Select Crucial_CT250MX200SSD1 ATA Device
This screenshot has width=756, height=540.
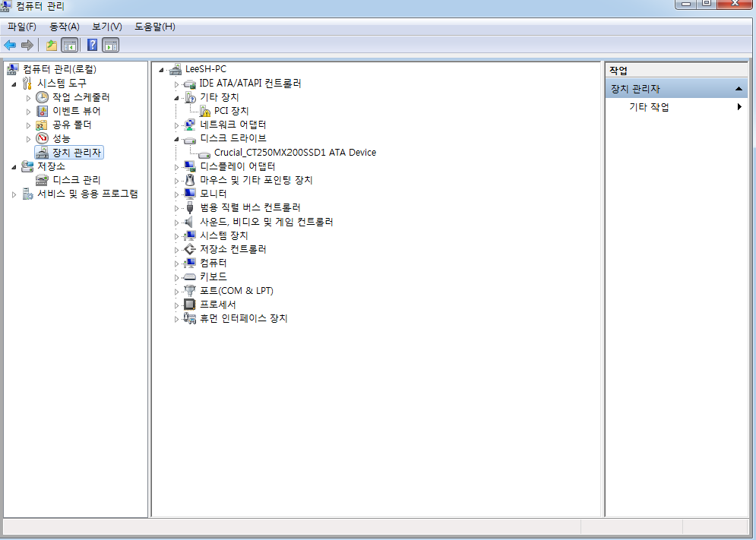295,152
